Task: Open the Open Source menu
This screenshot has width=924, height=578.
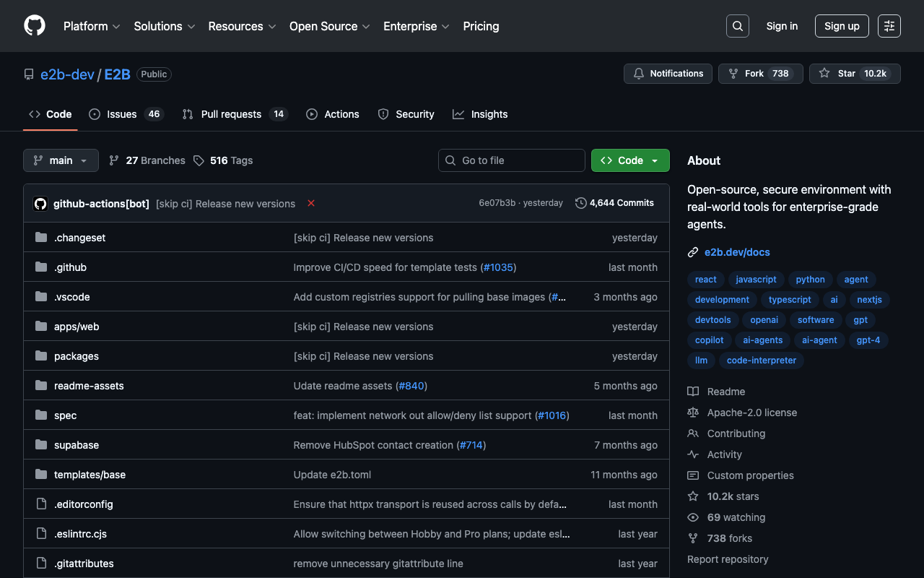Action: 329,26
